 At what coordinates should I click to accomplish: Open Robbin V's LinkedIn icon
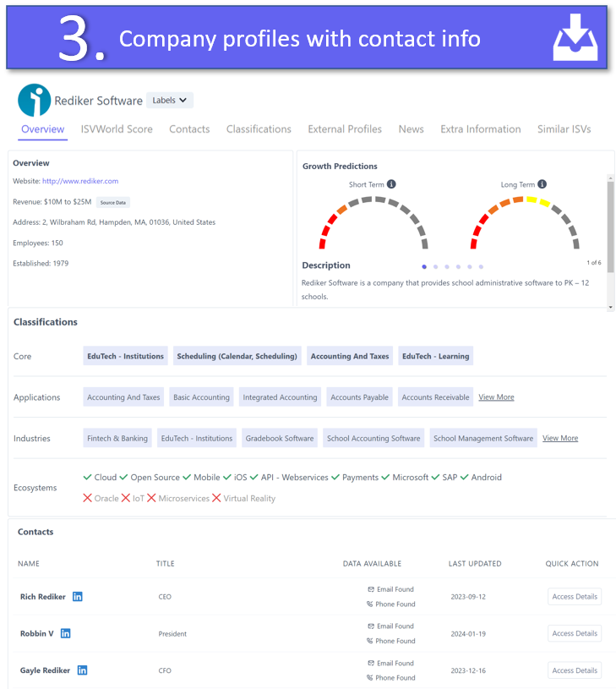[65, 633]
